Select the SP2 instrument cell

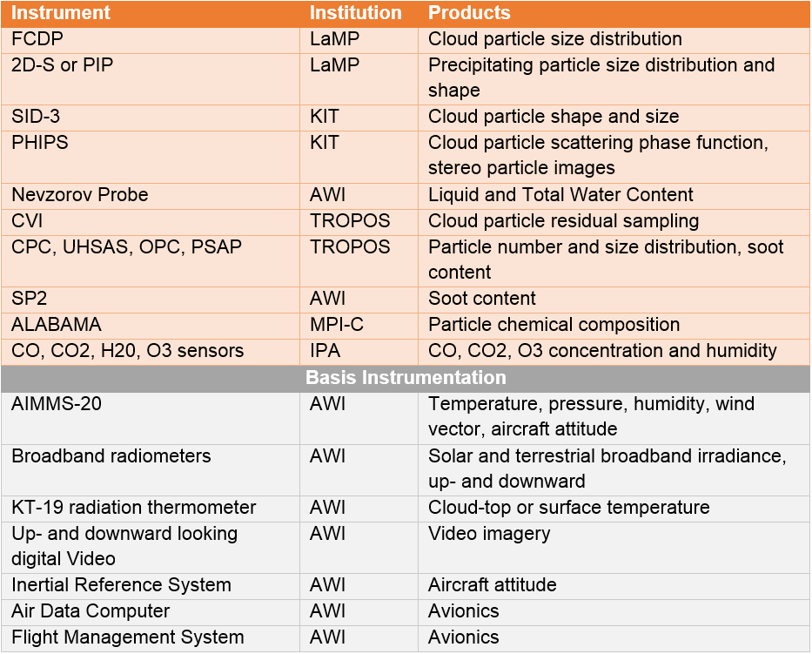[30, 299]
